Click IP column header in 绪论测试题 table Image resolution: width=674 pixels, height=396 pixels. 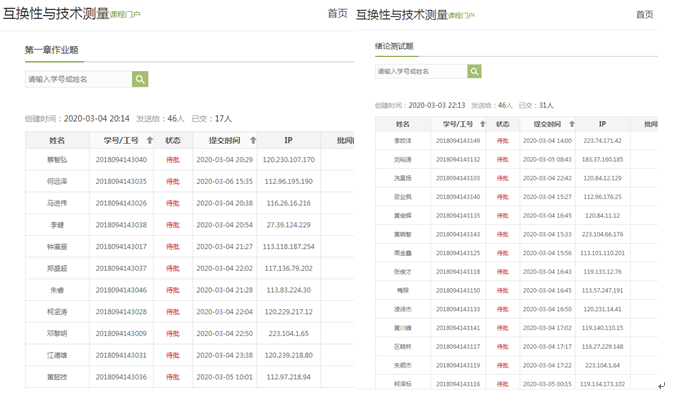point(602,124)
